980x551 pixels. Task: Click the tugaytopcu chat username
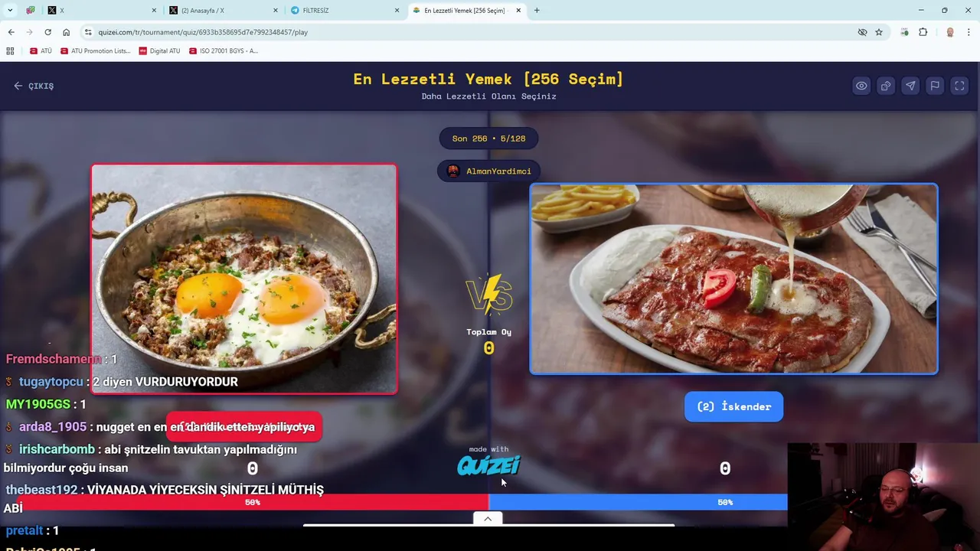(51, 381)
